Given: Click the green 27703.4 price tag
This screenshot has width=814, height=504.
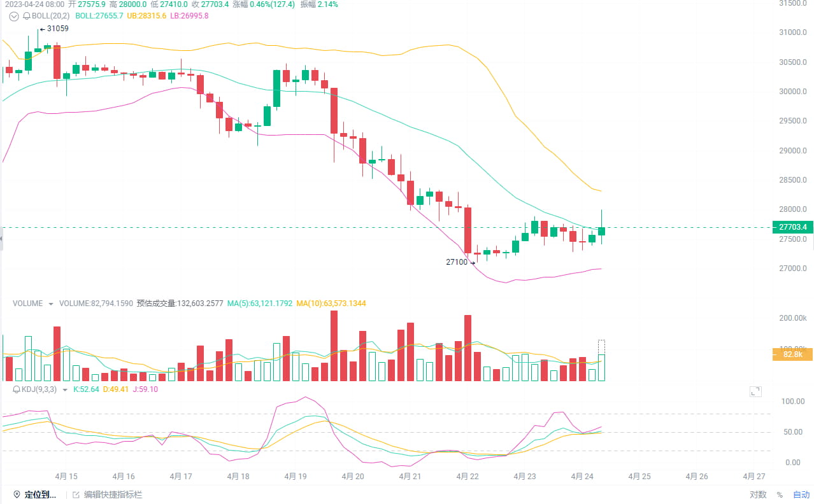Looking at the screenshot, I should click(x=792, y=227).
